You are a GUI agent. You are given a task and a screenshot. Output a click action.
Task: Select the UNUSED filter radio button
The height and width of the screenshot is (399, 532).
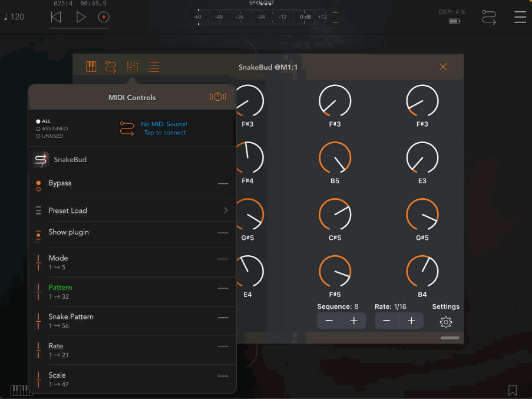38,136
